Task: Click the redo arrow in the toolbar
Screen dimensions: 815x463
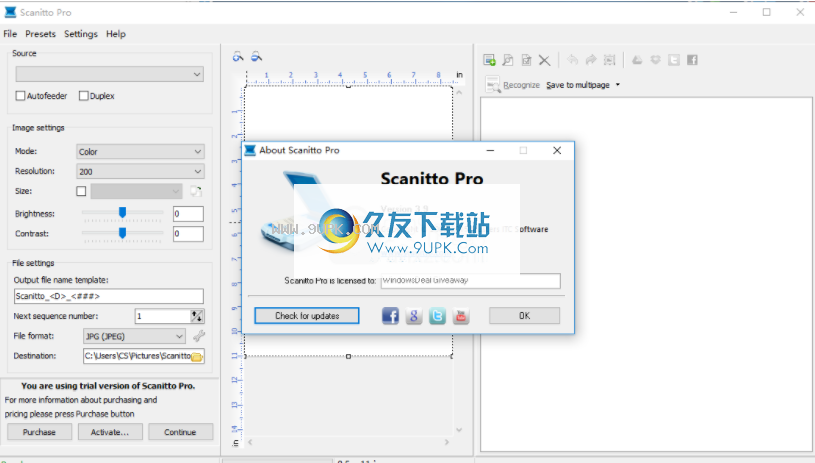Action: pos(591,60)
